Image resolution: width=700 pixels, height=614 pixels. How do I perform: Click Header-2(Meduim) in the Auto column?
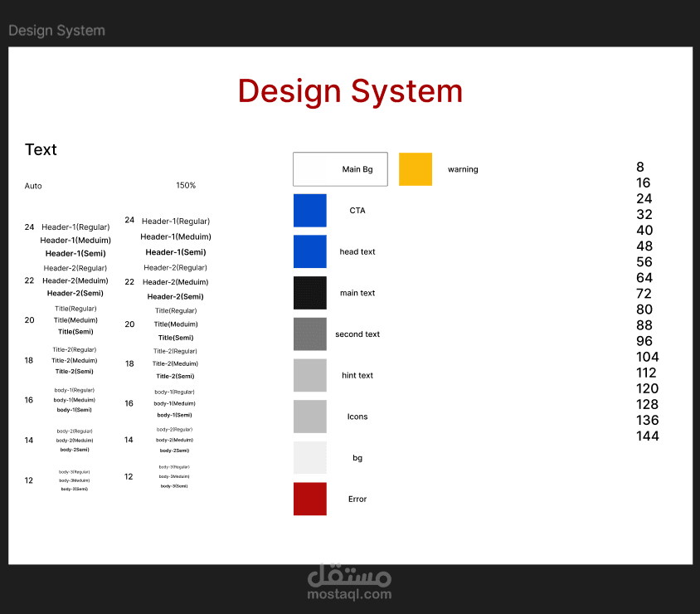(x=75, y=280)
